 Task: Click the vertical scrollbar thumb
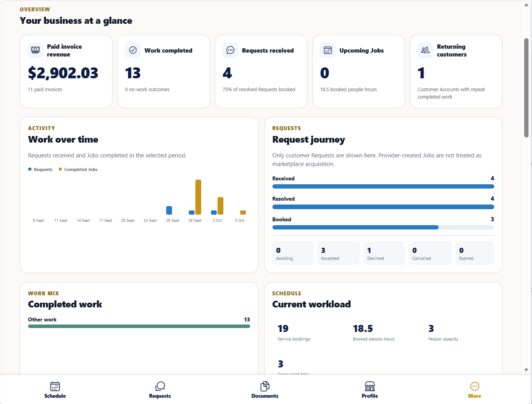[x=526, y=88]
